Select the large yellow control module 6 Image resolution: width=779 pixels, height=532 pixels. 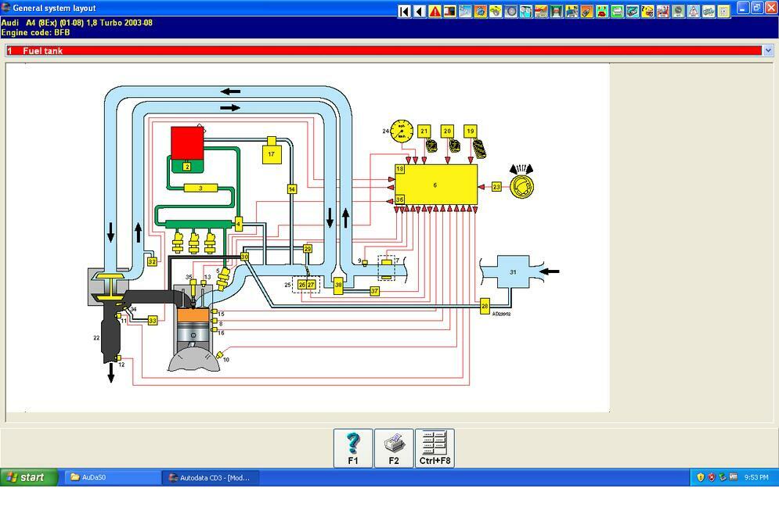435,185
